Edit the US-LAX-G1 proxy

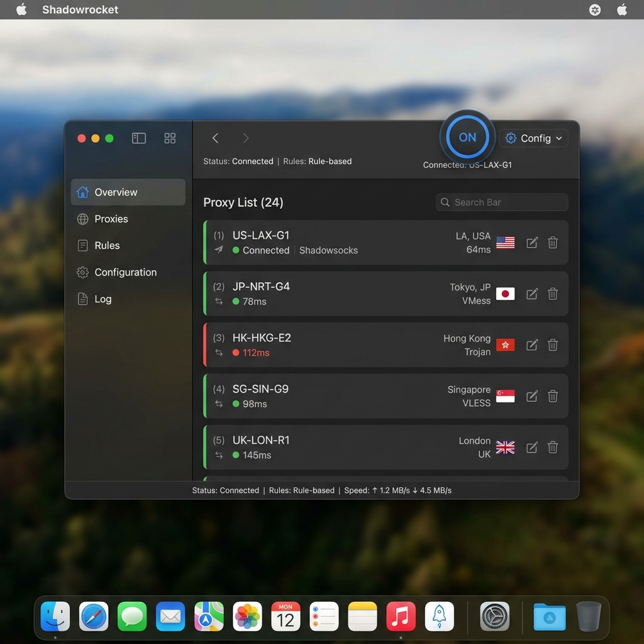pos(532,243)
